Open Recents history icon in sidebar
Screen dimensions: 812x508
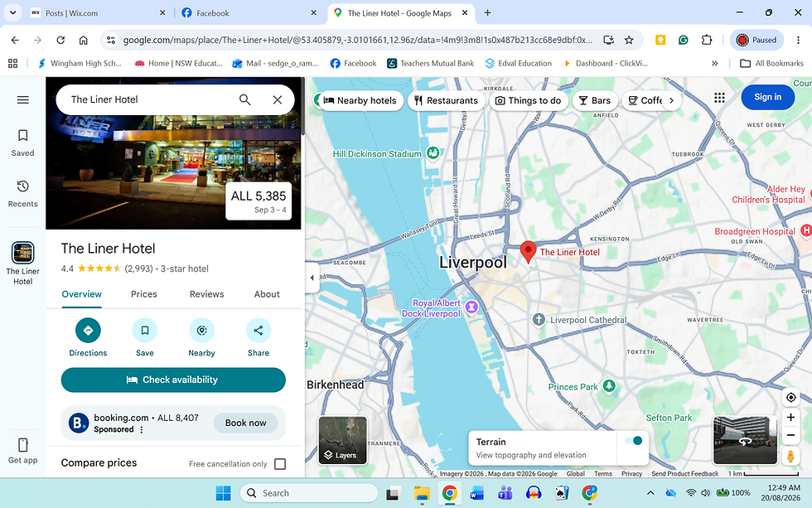(23, 186)
